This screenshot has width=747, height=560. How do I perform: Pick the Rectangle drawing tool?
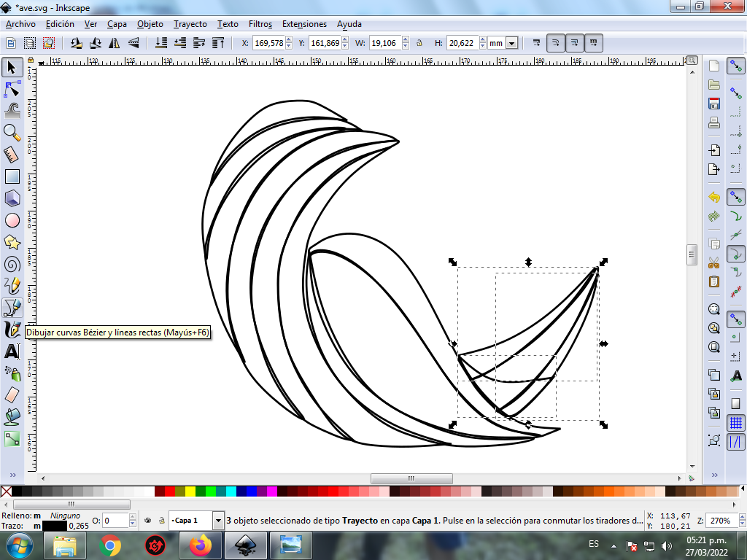(x=12, y=176)
